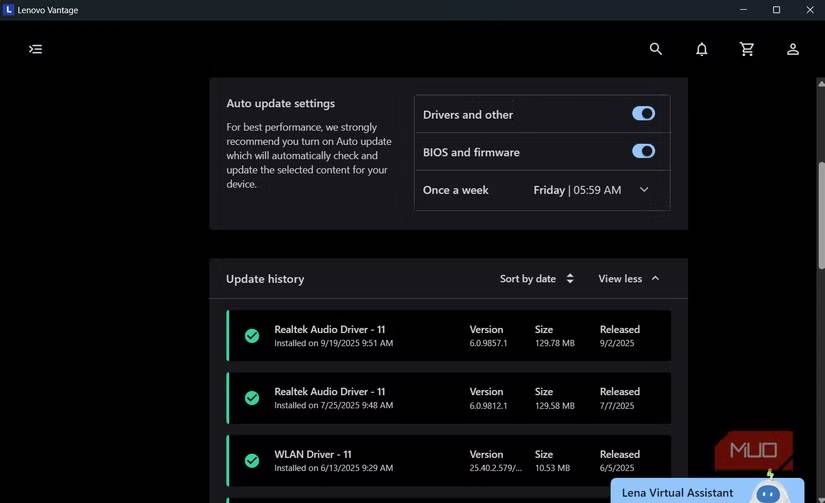825x503 pixels.
Task: Click version 6.0.9857.1
Action: 488,343
